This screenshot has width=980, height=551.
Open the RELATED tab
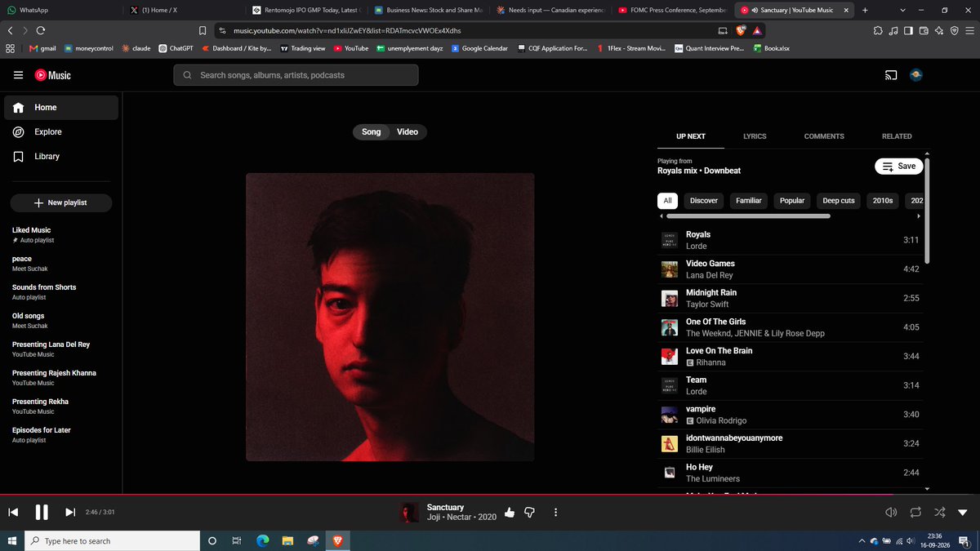[x=897, y=136]
